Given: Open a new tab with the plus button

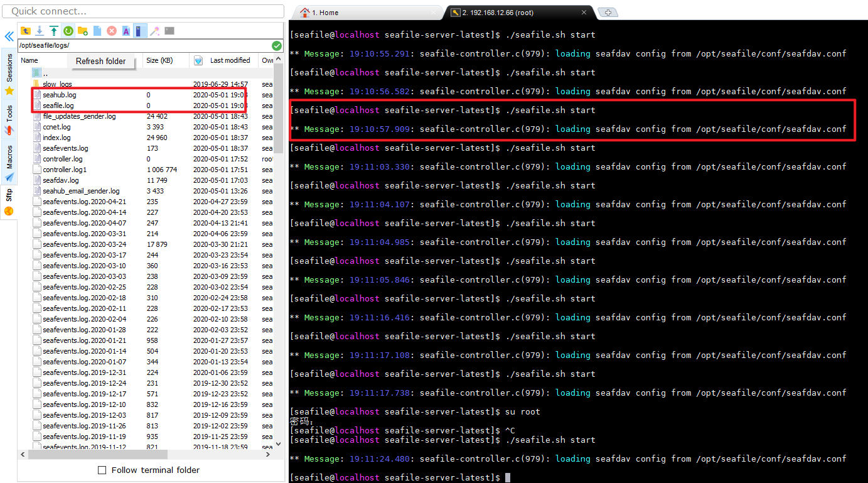Looking at the screenshot, I should point(608,13).
